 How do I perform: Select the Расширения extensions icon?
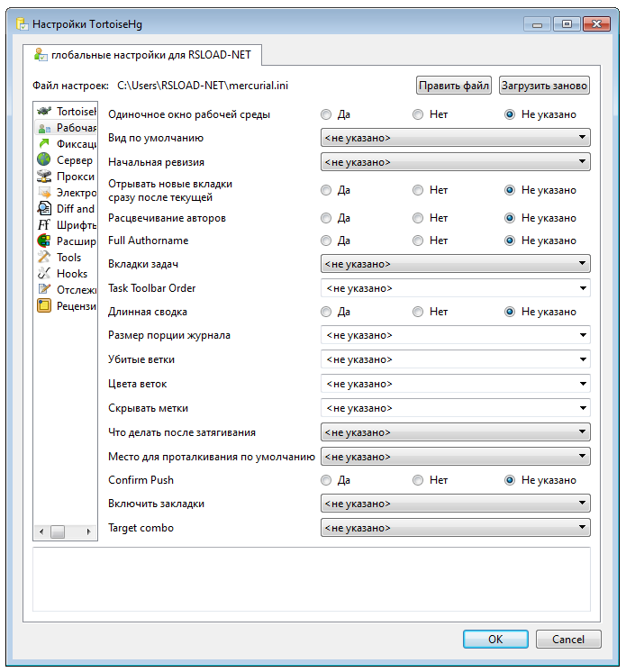[44, 241]
